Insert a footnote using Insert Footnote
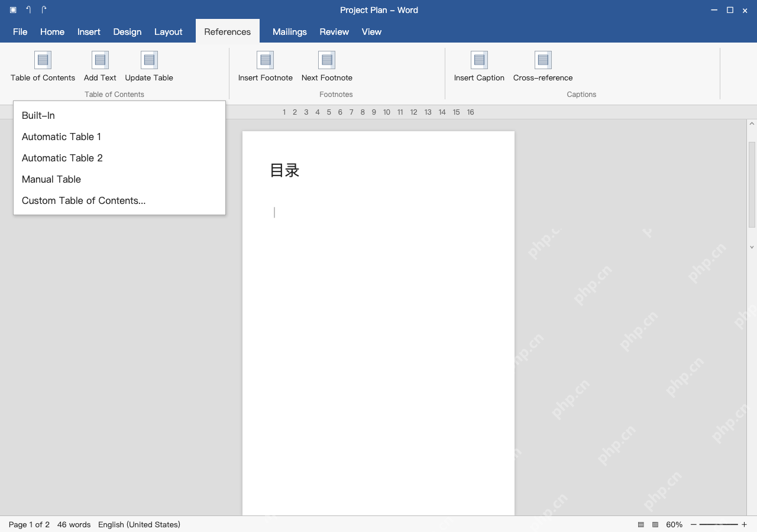Viewport: 757px width, 532px height. (266, 66)
